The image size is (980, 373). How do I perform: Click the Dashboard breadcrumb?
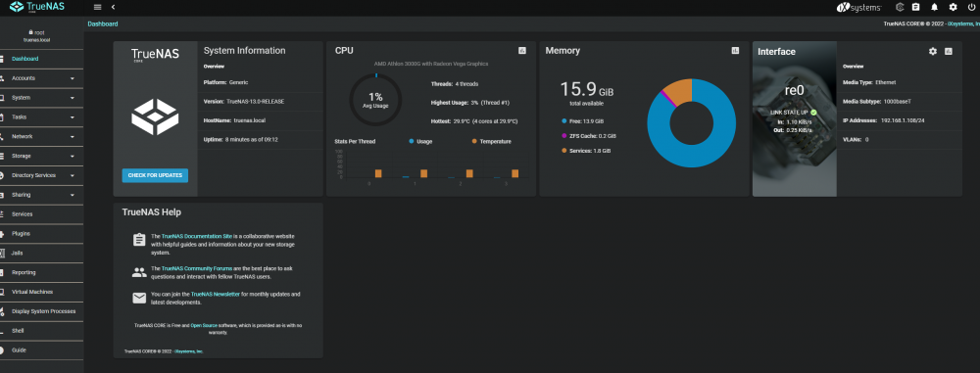(x=103, y=23)
